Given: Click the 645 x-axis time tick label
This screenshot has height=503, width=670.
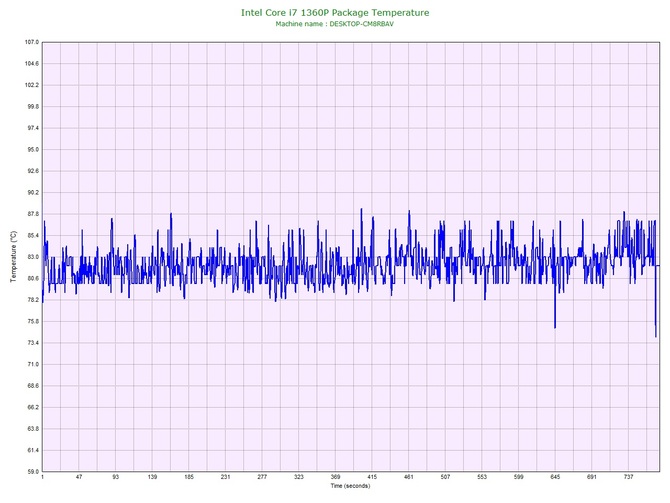Looking at the screenshot, I should (555, 477).
